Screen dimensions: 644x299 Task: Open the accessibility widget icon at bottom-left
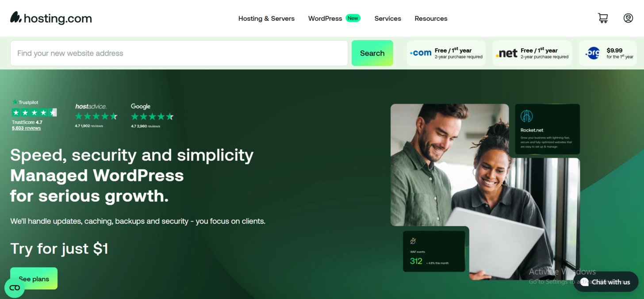[x=15, y=287]
